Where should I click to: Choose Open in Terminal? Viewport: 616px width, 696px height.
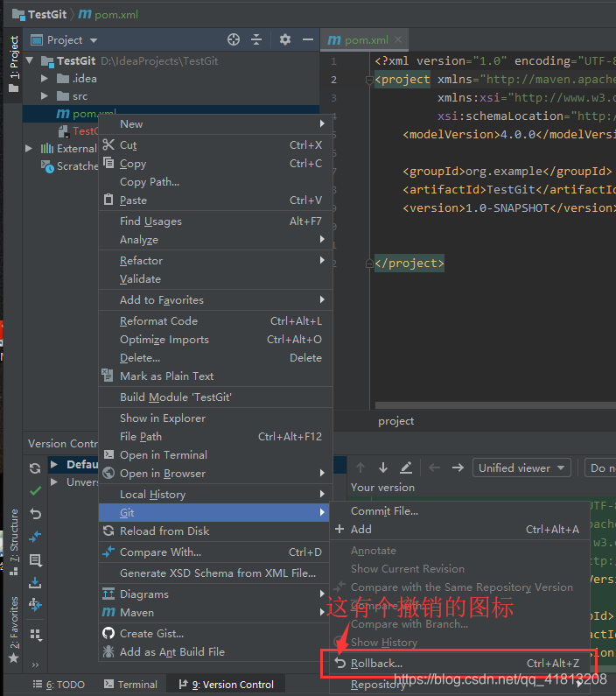tap(215, 455)
